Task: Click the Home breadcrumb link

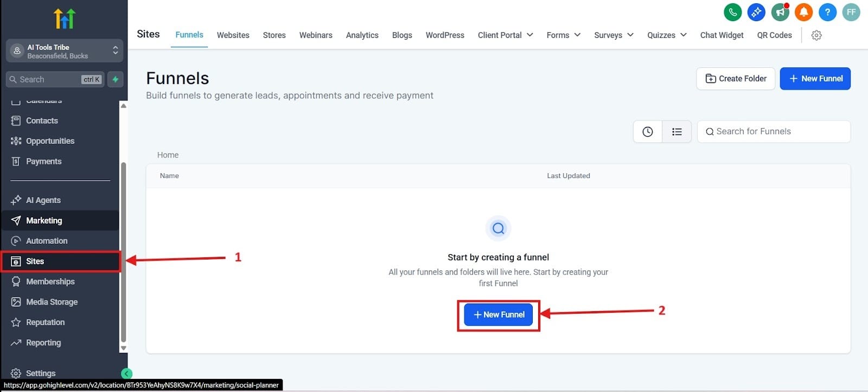Action: [168, 155]
